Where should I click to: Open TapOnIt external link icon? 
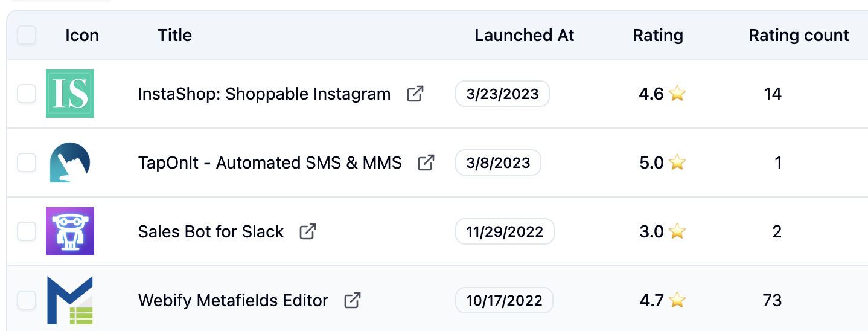coord(426,162)
